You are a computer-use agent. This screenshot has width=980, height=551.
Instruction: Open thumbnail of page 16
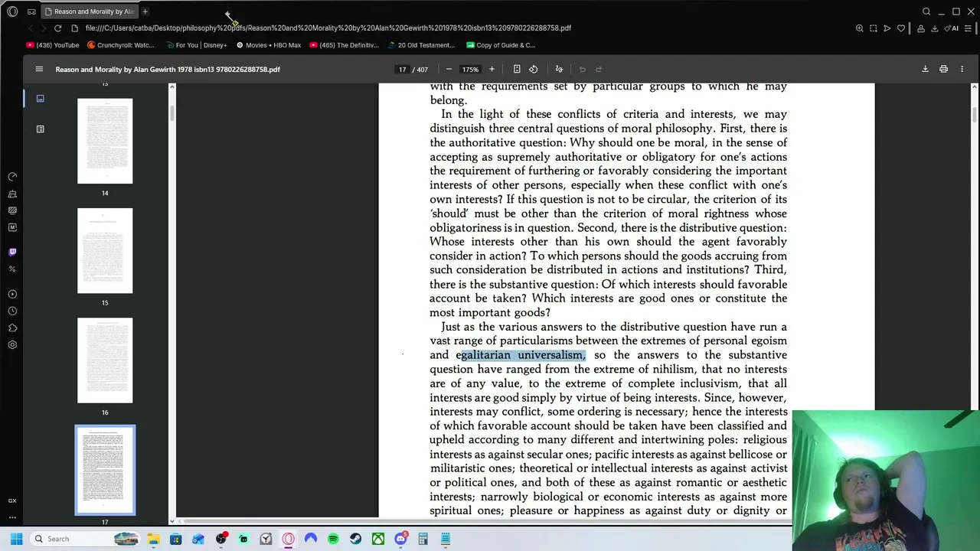[x=105, y=360]
